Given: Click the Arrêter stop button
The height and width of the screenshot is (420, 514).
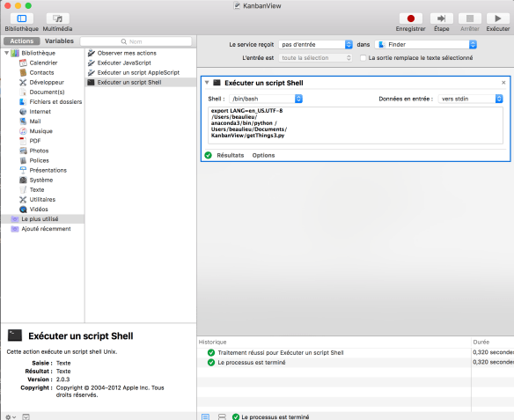Looking at the screenshot, I should (470, 18).
